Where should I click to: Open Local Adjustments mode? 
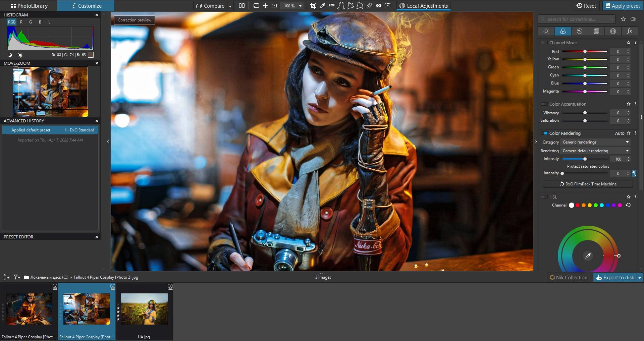point(423,6)
